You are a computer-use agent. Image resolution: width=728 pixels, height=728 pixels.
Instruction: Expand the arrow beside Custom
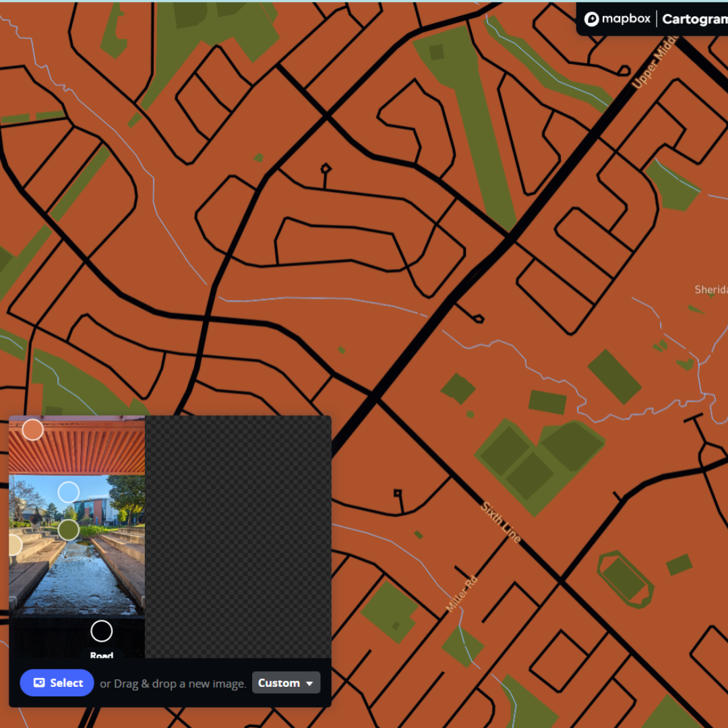310,684
